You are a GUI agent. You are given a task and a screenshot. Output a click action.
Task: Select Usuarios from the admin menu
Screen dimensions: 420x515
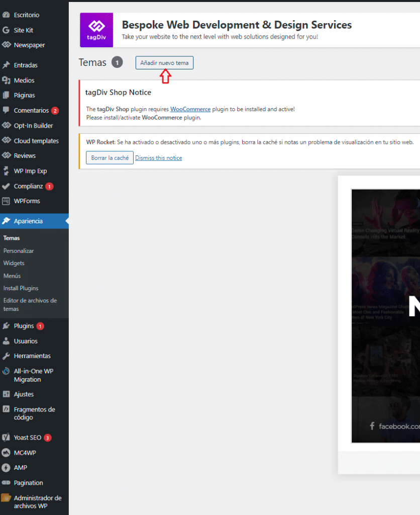coord(26,341)
